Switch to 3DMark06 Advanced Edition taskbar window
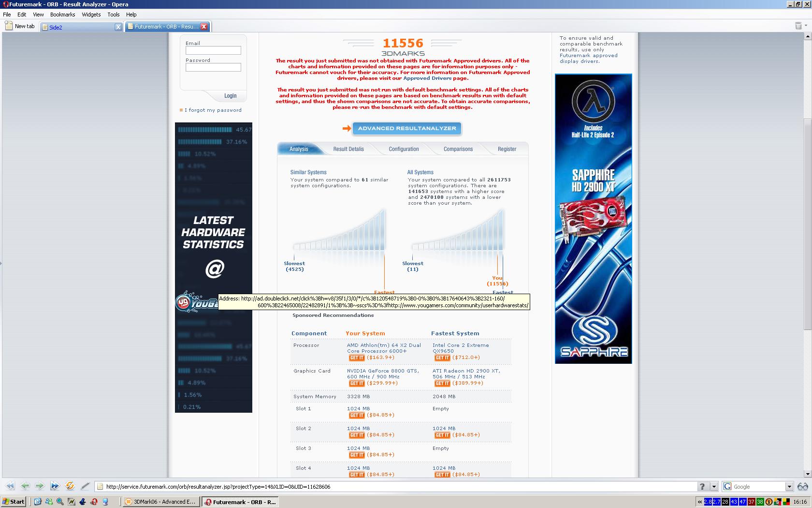Viewport: 812px width, 508px height. click(x=161, y=502)
